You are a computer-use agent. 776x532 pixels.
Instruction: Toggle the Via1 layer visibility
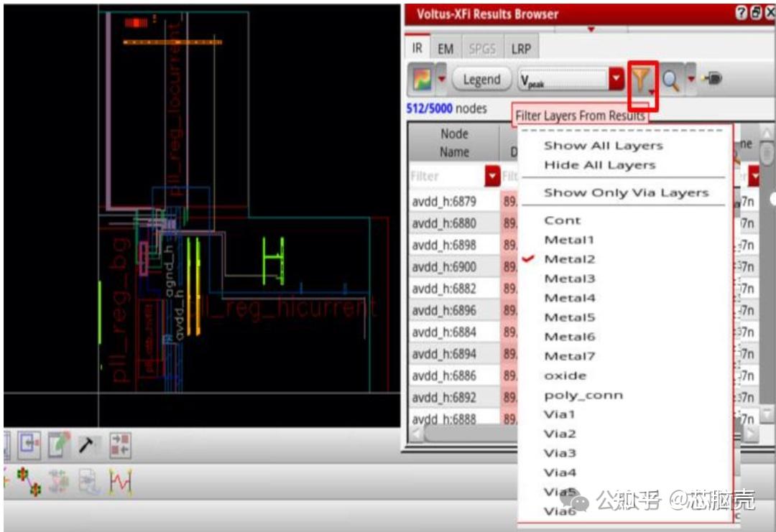pyautogui.click(x=561, y=414)
